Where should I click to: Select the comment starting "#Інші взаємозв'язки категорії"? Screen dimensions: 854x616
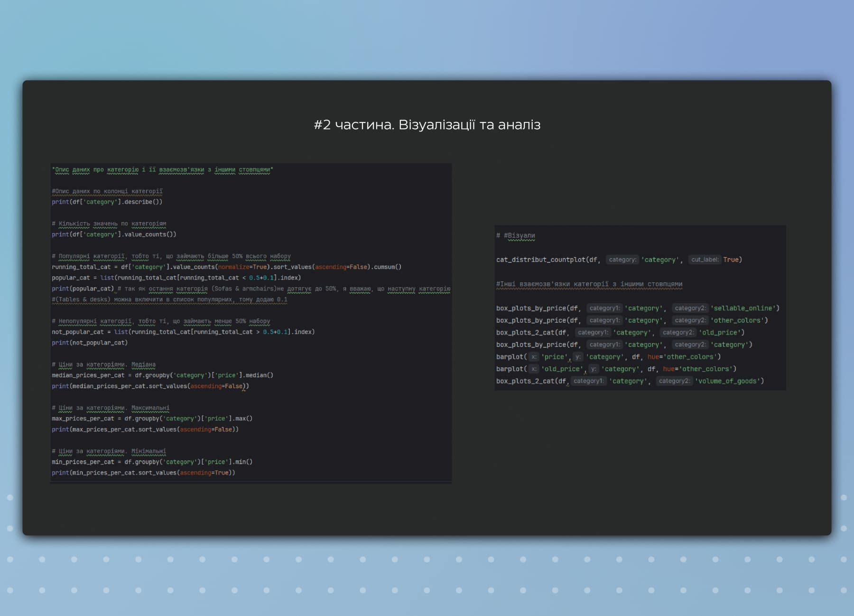(x=589, y=284)
